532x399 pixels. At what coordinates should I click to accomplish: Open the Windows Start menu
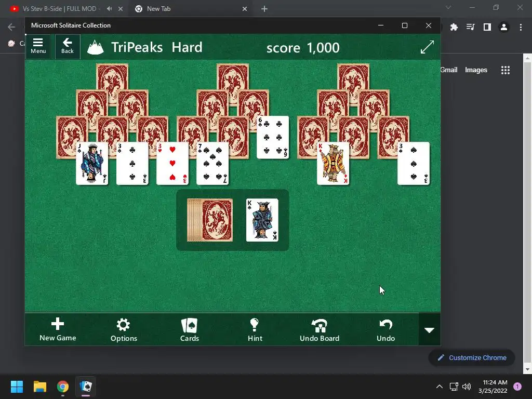click(x=17, y=387)
